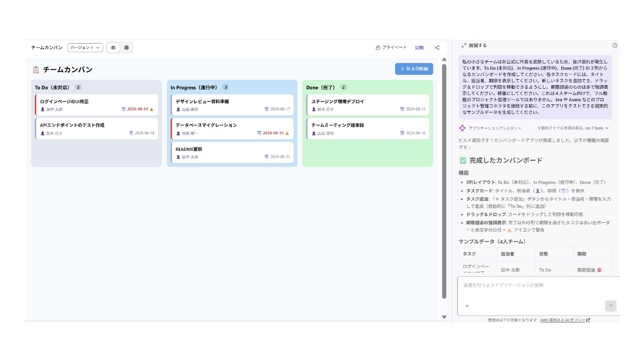Click overdue warning icon on データベースマイグレーション card
This screenshot has height=362, width=644.
coord(287,133)
